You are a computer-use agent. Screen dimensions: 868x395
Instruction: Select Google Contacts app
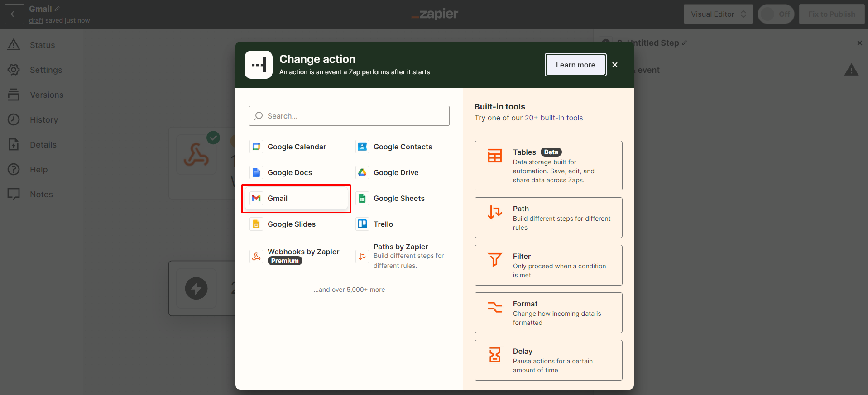[402, 147]
